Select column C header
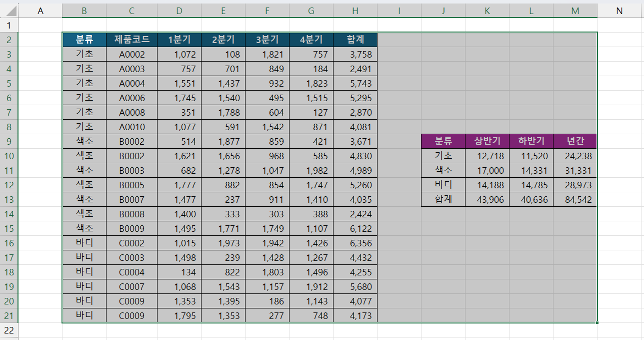Viewport: 644px width, 340px height. 131,11
